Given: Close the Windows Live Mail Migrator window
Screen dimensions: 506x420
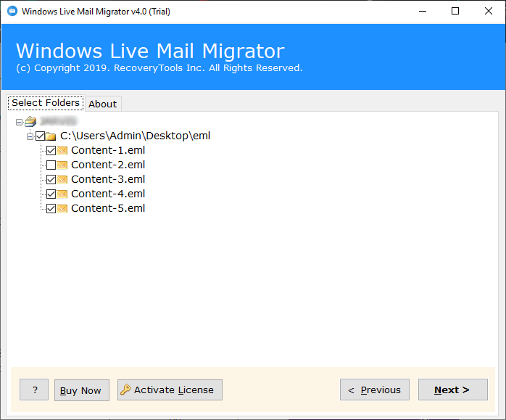Looking at the screenshot, I should point(489,12).
